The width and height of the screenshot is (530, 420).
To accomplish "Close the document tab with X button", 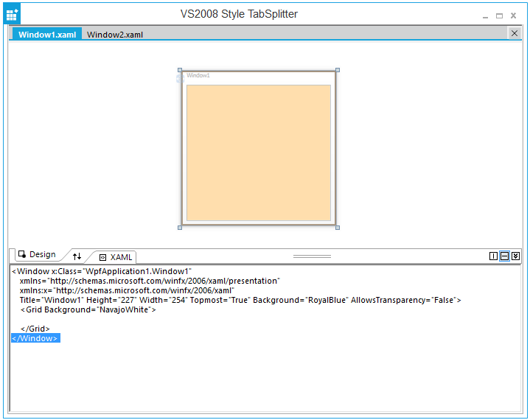I will [x=514, y=33].
